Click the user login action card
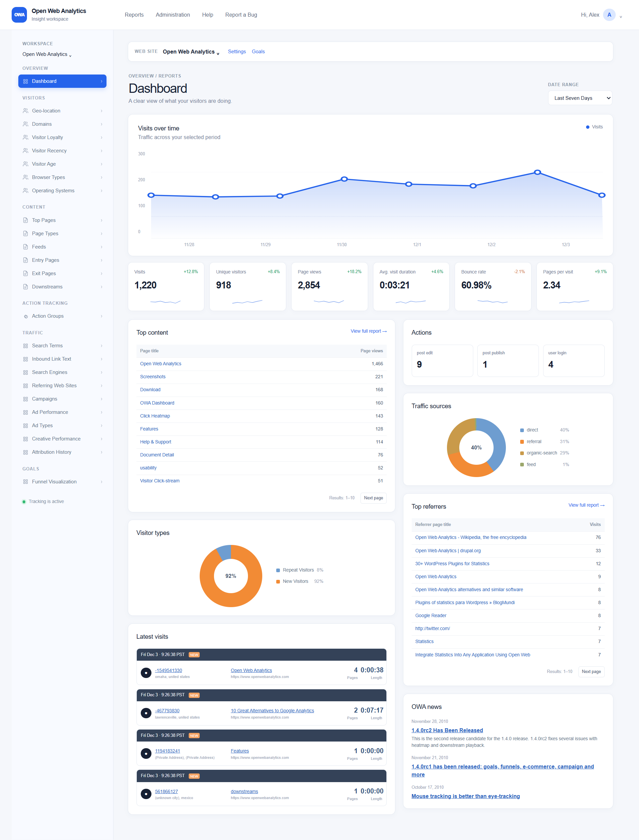This screenshot has width=639, height=840. 573,361
